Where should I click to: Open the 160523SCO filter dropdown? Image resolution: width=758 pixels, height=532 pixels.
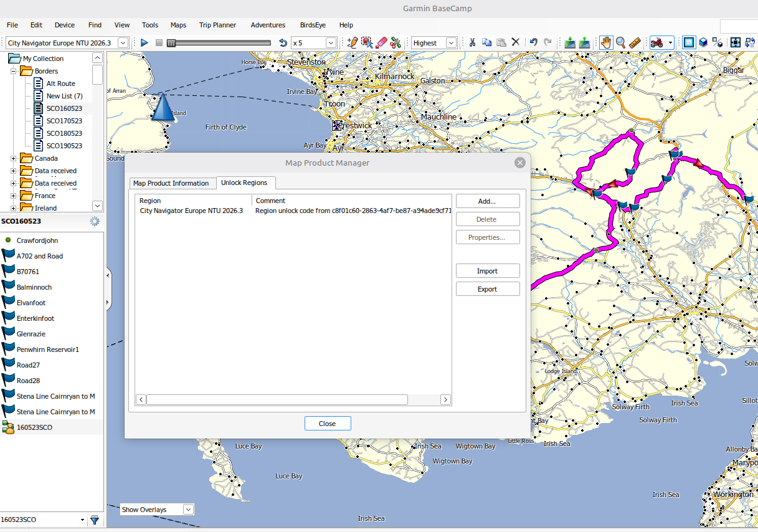(82, 520)
